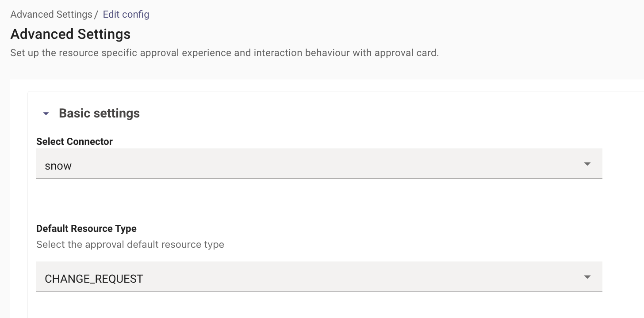The image size is (644, 318).
Task: Click the breadcrumb slash separator
Action: 96,15
